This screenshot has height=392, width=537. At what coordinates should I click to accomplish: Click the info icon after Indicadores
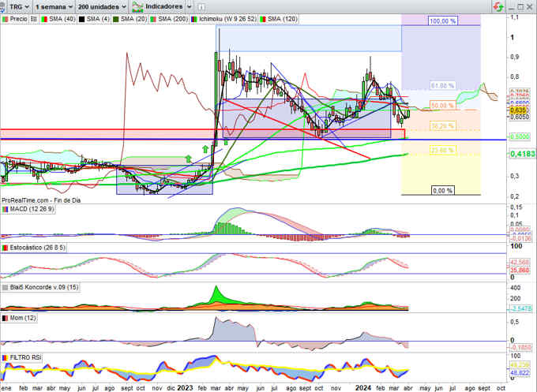click(x=201, y=7)
